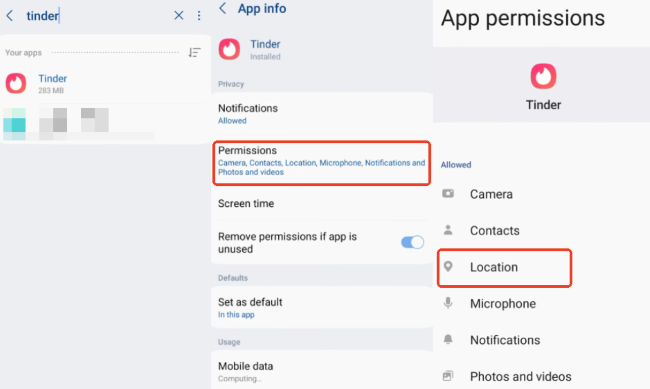Image resolution: width=650 pixels, height=389 pixels.
Task: Click the App info header title
Action: click(262, 8)
